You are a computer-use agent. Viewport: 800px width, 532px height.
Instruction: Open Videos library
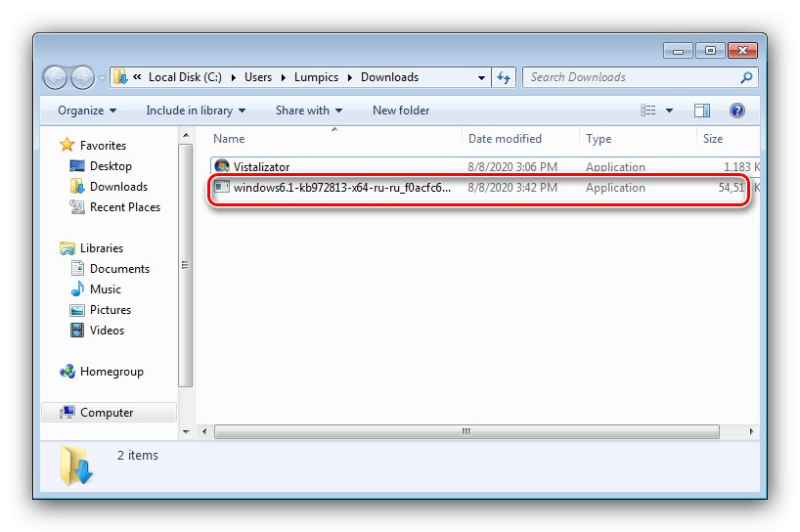(x=107, y=331)
